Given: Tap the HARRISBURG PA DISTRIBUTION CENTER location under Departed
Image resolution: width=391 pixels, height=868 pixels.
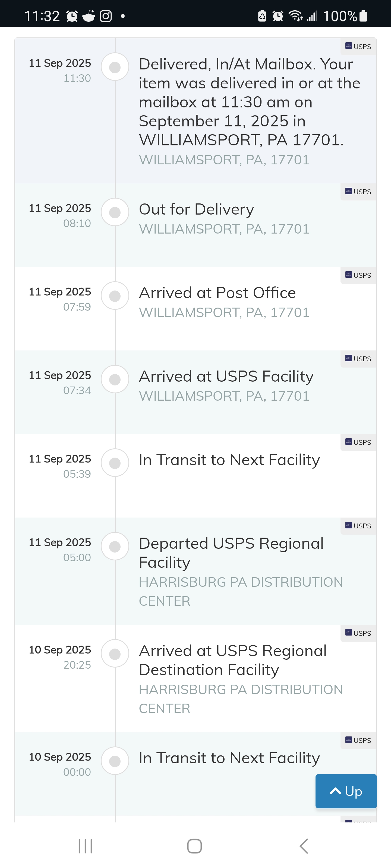Looking at the screenshot, I should (241, 591).
